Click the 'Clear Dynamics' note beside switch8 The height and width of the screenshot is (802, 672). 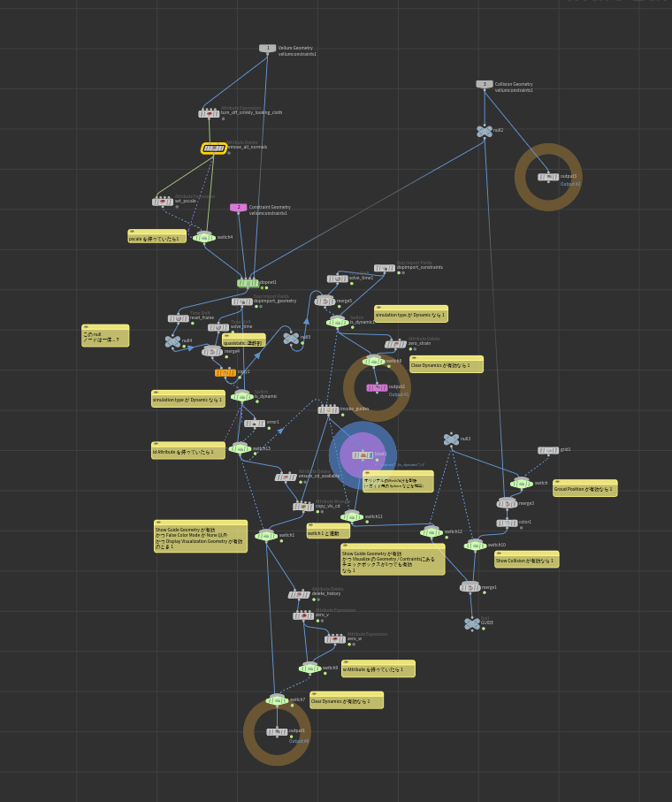[446, 364]
